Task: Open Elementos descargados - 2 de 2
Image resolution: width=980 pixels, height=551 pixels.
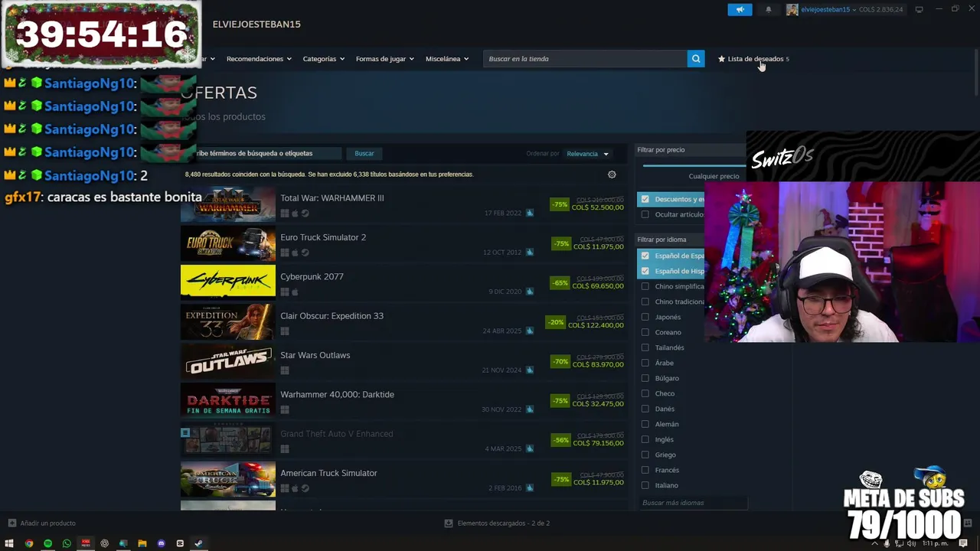Action: pos(503,523)
